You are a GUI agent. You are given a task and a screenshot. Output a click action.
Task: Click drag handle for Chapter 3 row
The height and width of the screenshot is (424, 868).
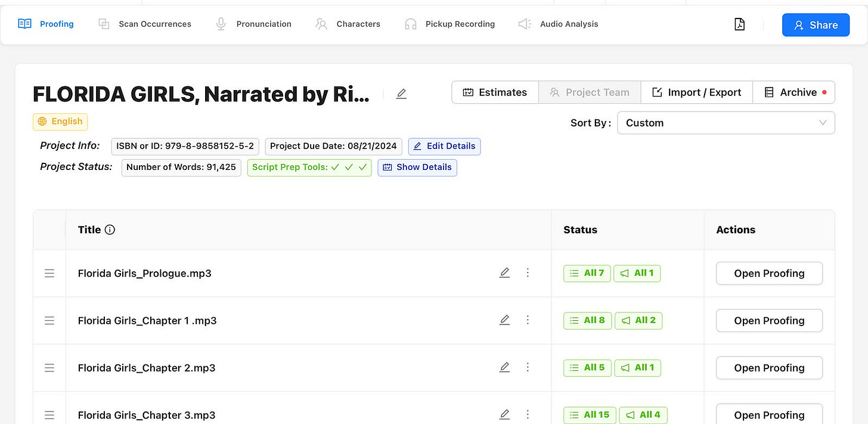[49, 415]
